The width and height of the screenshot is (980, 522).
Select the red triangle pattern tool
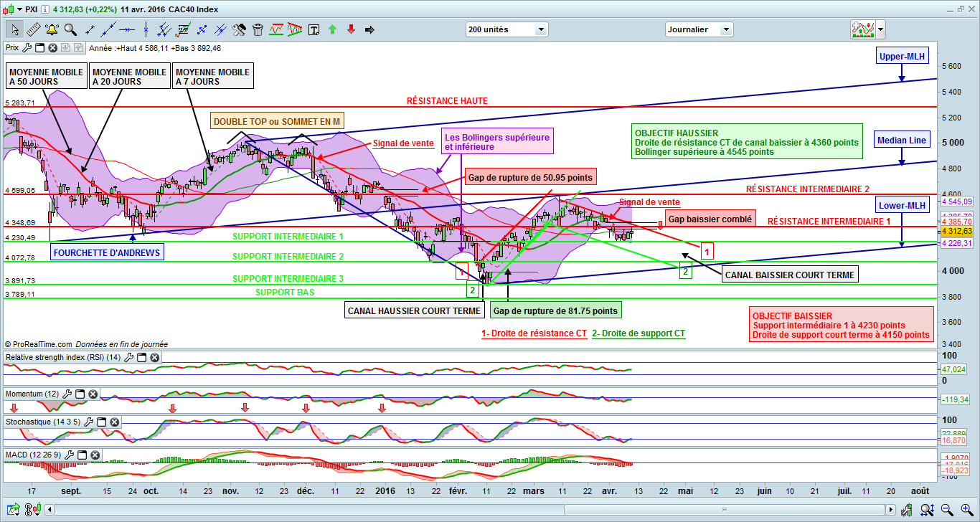pos(296,29)
